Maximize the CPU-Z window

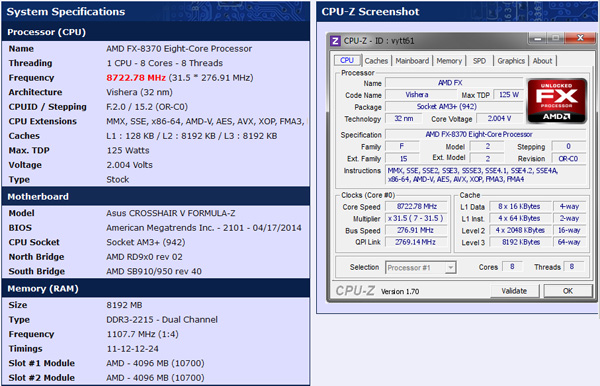555,38
